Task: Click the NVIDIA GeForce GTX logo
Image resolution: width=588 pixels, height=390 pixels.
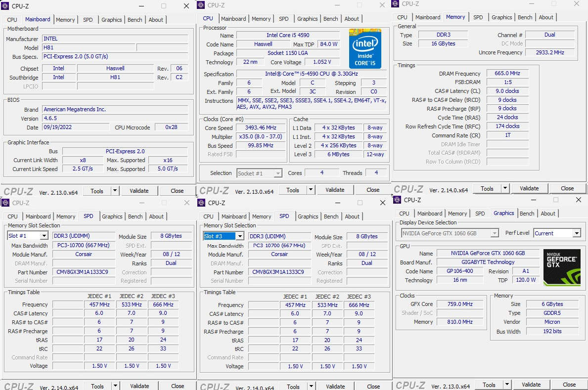Action: 562,267
